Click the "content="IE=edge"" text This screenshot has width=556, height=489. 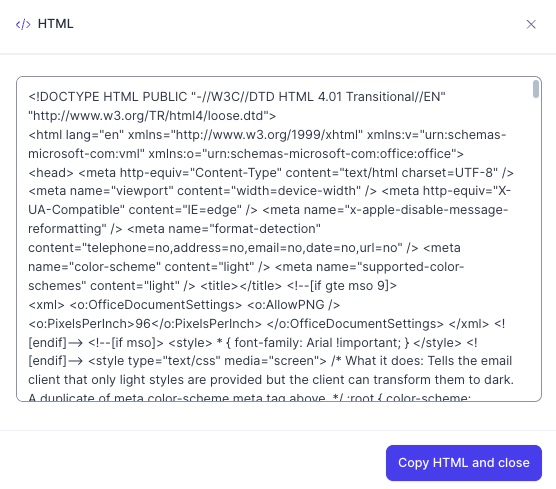(x=185, y=210)
